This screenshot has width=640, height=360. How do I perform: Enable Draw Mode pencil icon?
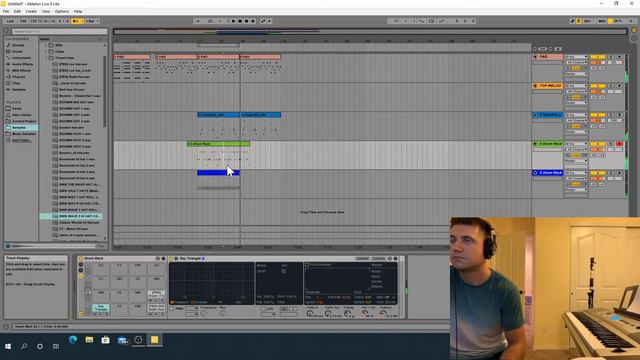click(572, 21)
